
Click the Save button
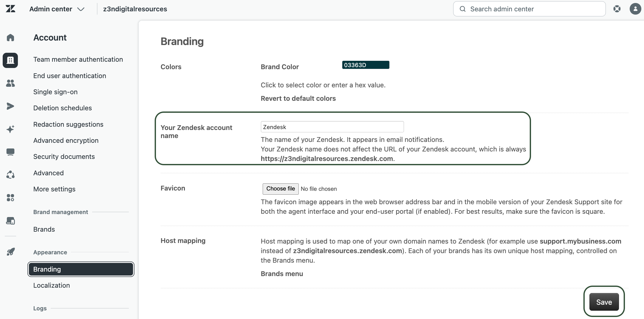click(x=604, y=302)
